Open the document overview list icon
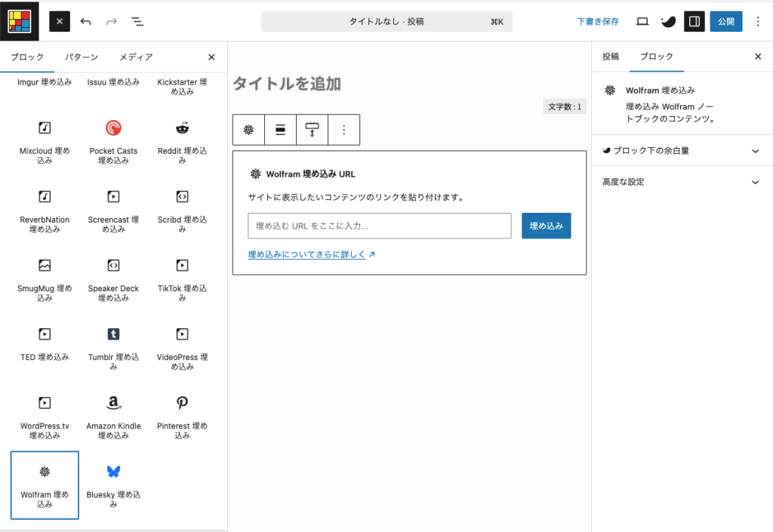This screenshot has width=773, height=532. [x=137, y=22]
